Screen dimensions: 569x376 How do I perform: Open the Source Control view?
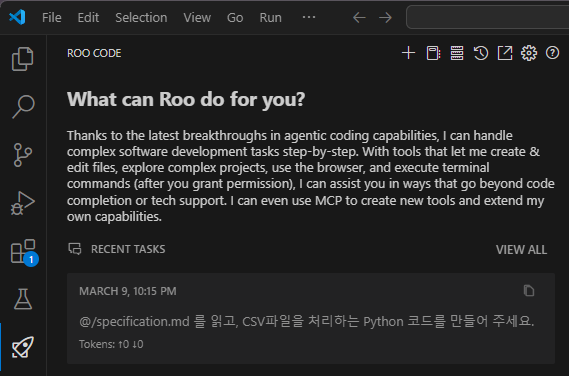(x=23, y=155)
